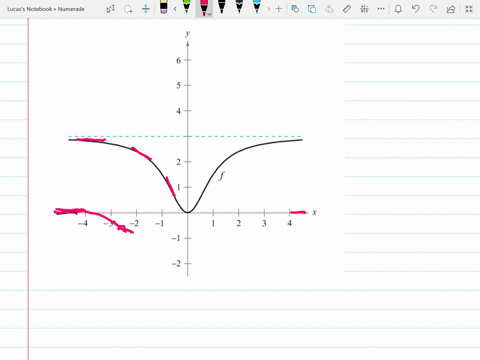Image resolution: width=480 pixels, height=360 pixels.
Task: Pick the first black pen
Action: (222, 7)
